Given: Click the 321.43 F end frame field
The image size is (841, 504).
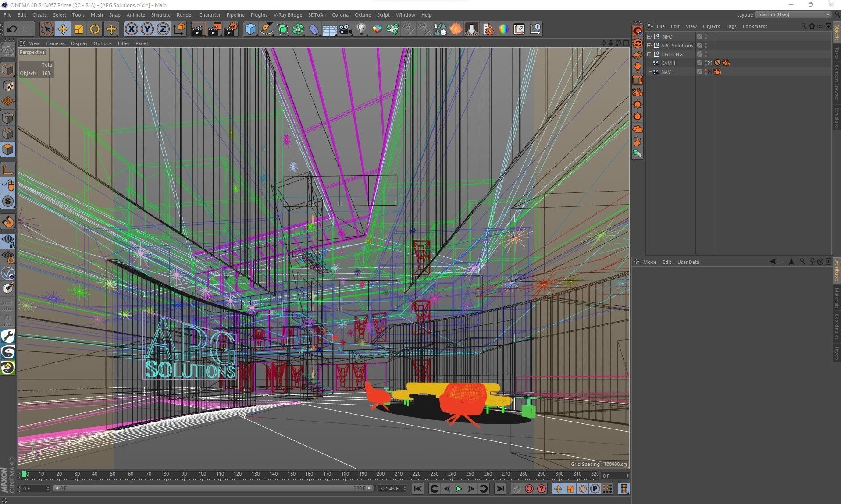Looking at the screenshot, I should coord(393,488).
